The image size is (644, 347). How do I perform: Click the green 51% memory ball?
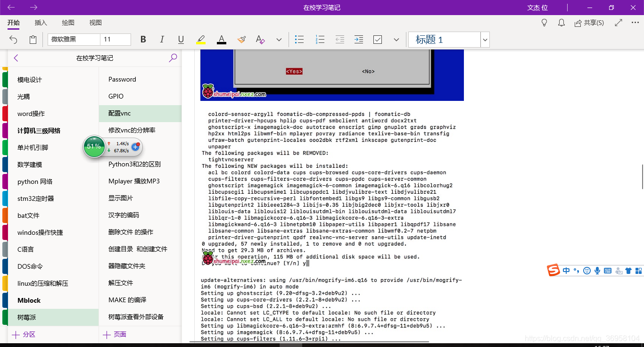pos(94,147)
